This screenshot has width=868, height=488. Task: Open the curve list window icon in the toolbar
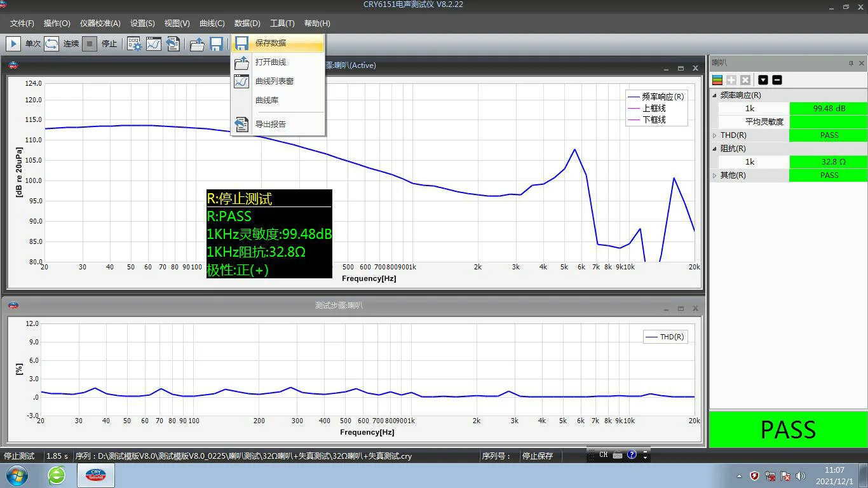point(153,44)
